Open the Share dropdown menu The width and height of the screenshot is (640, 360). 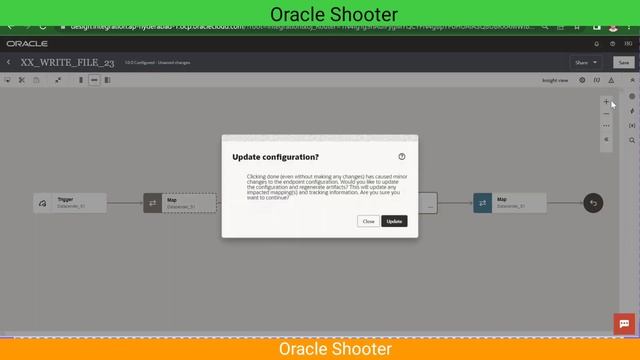pos(586,62)
